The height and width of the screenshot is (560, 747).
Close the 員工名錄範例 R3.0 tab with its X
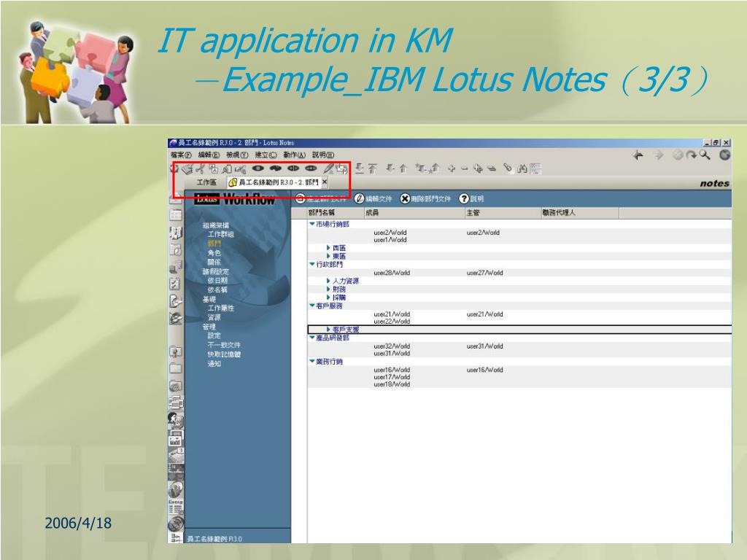click(325, 182)
